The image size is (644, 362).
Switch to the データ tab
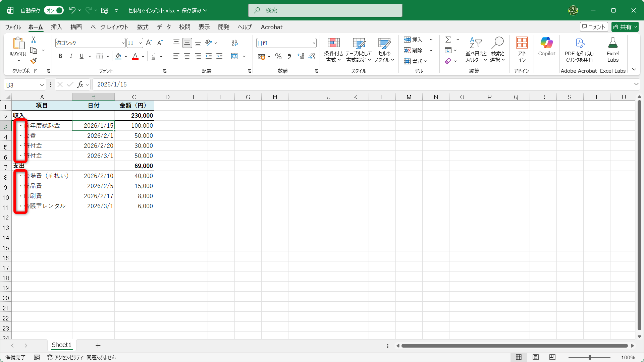click(164, 27)
